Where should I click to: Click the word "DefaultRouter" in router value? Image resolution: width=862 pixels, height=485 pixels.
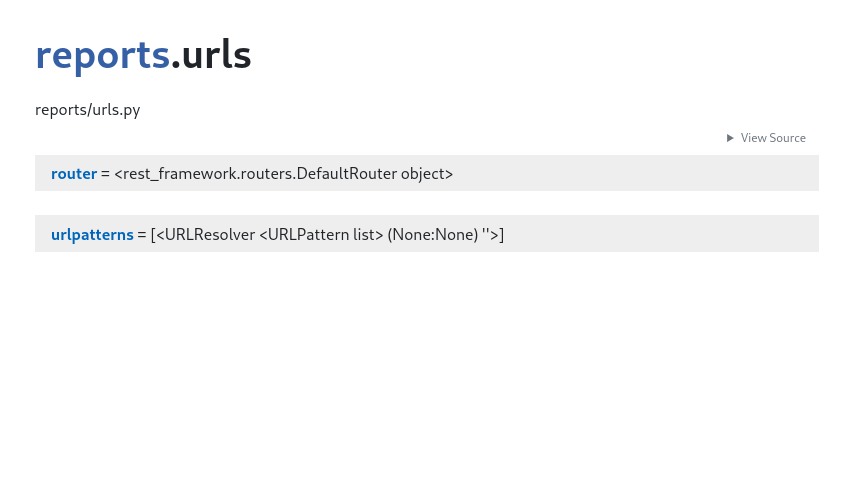click(346, 174)
